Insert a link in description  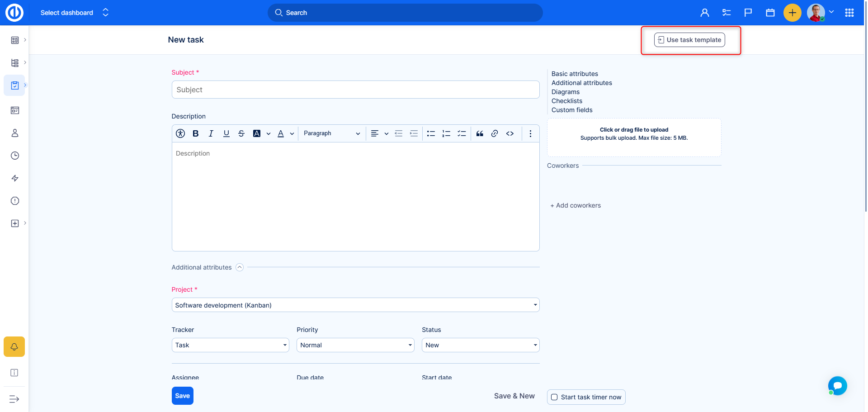coord(495,133)
